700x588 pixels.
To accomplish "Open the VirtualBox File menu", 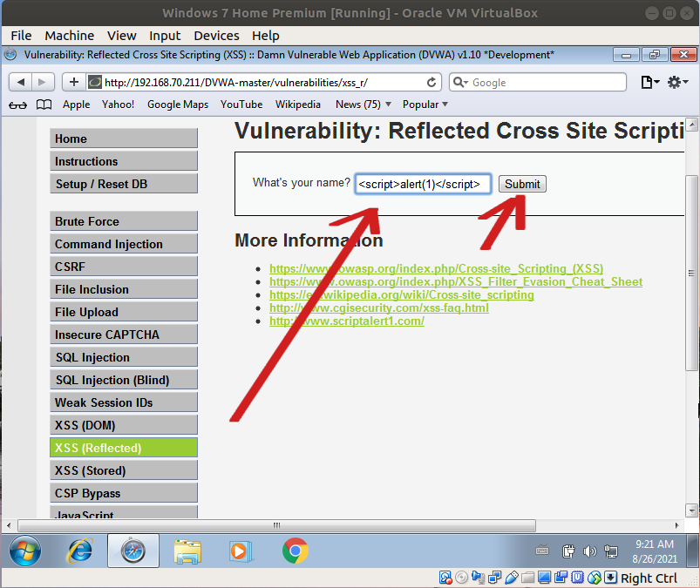I will [x=21, y=36].
